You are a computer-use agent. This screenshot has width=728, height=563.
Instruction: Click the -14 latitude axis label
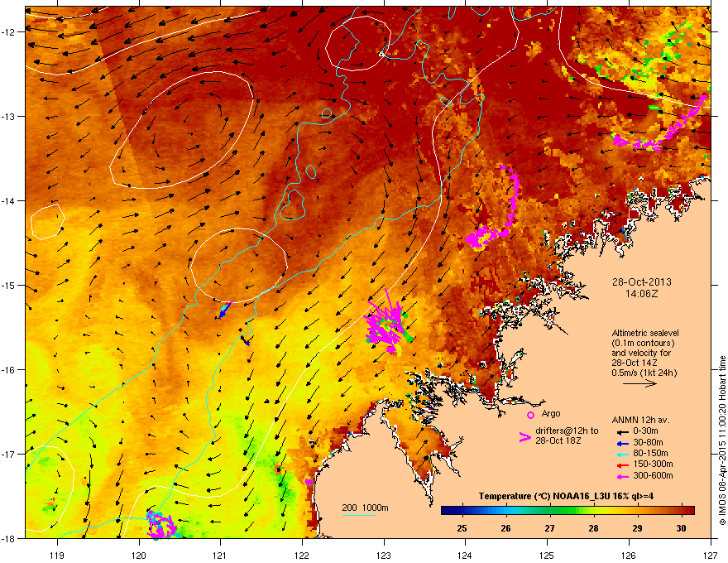[9, 200]
